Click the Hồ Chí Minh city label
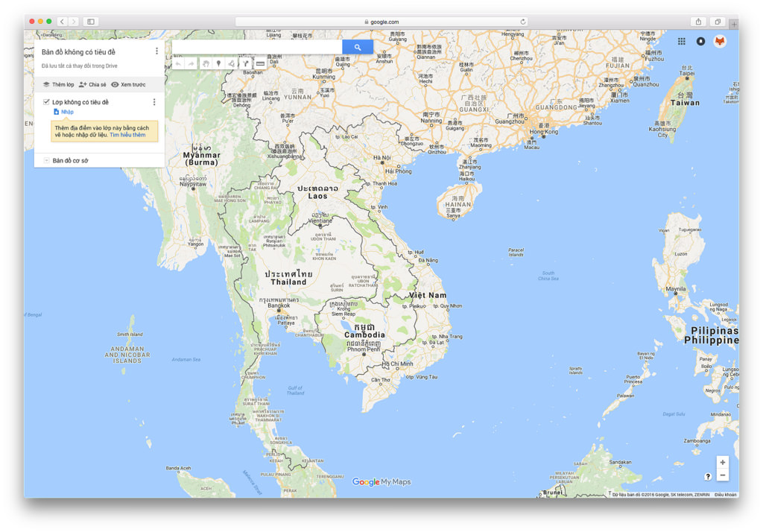 click(397, 364)
